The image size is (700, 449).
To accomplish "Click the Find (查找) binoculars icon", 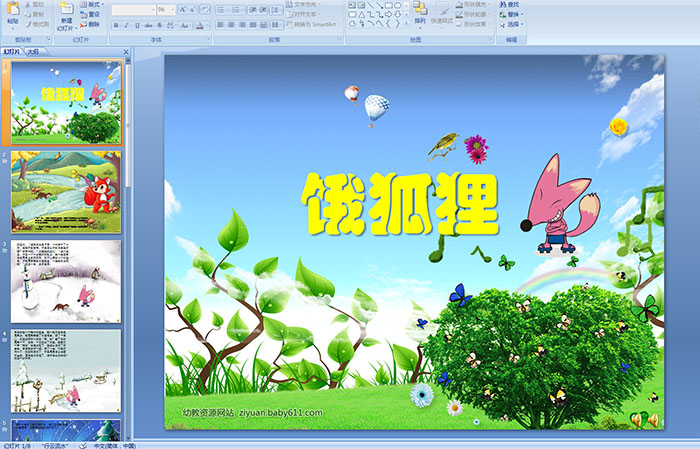I will [x=503, y=5].
